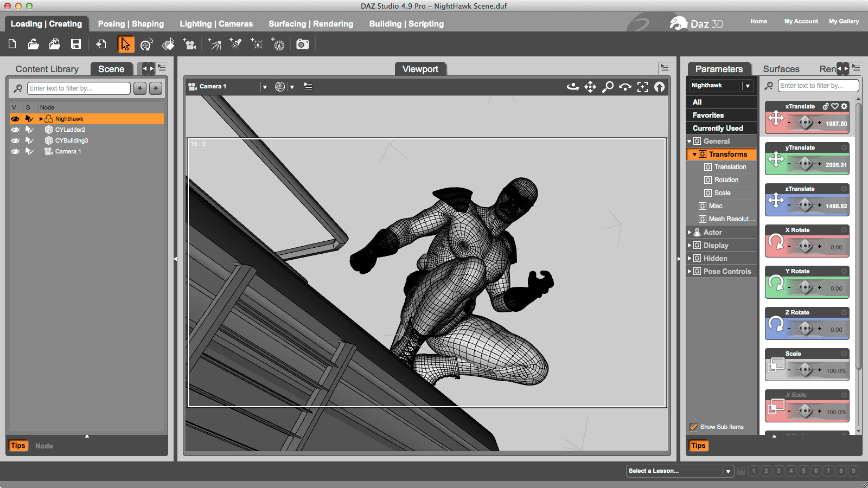Open the Viewport pane options menu icon
Screen dimensions: 868x488
665,68
